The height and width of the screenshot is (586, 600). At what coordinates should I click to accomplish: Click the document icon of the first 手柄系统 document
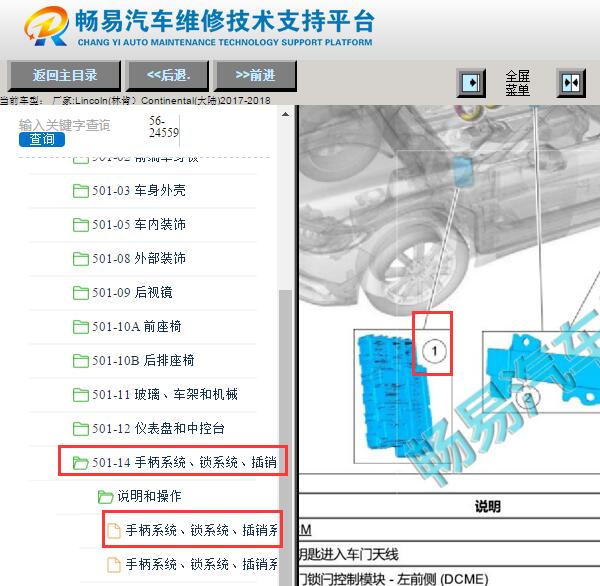pyautogui.click(x=114, y=531)
